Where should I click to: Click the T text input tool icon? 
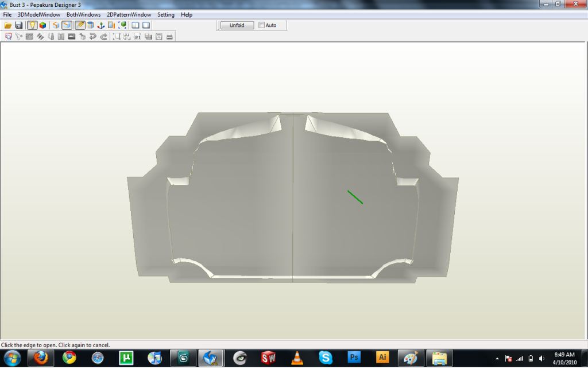coord(61,36)
